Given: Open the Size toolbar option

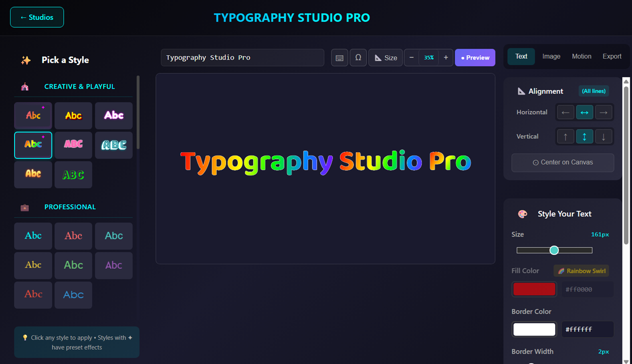Looking at the screenshot, I should click(x=385, y=58).
